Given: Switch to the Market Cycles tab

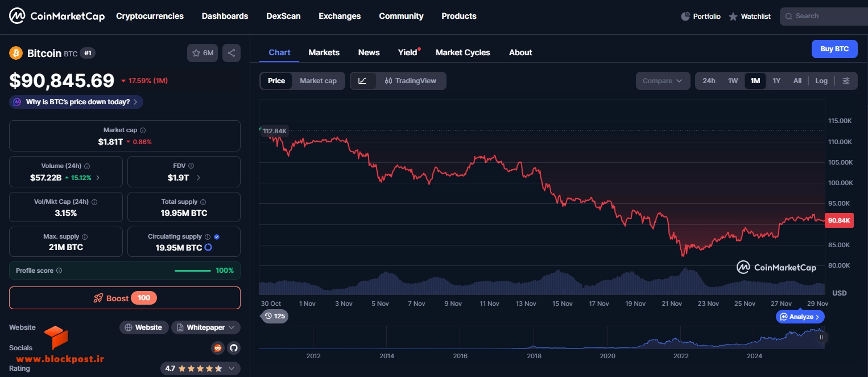Looking at the screenshot, I should (462, 52).
